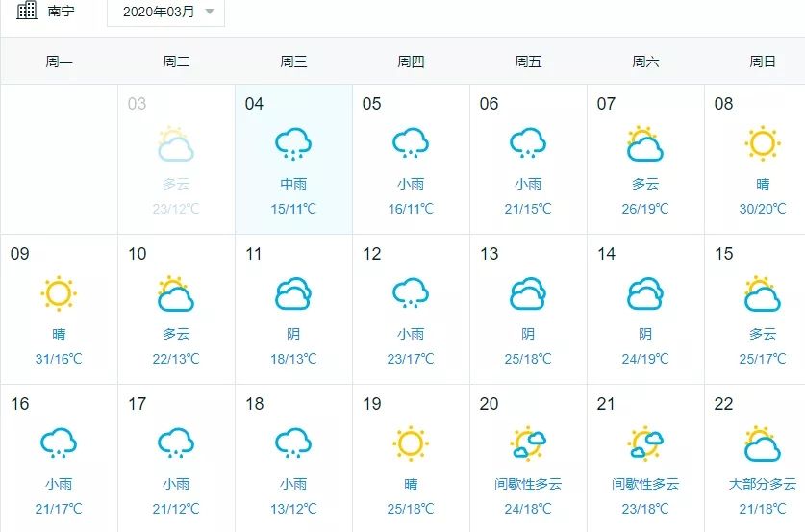Click the 阴 overcast icon on day 11
805x532 pixels.
293,293
